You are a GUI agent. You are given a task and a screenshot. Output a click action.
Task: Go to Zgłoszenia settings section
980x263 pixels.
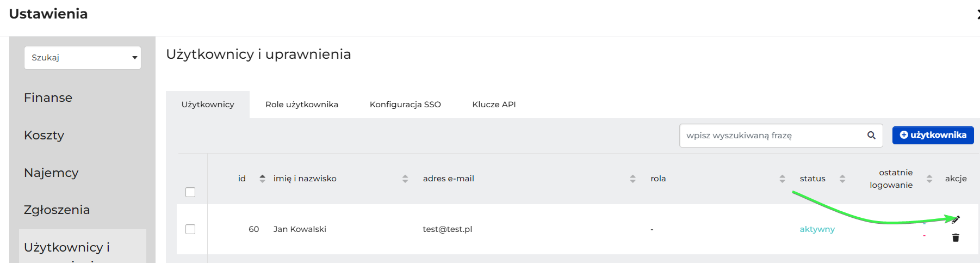point(57,210)
